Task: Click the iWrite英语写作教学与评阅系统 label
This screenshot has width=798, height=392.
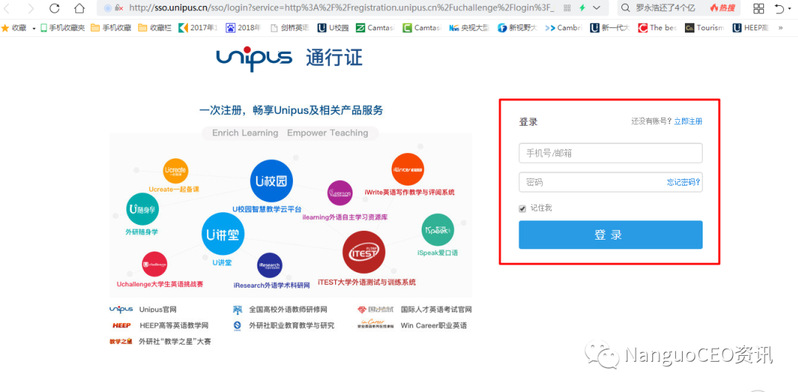Action: click(x=410, y=192)
